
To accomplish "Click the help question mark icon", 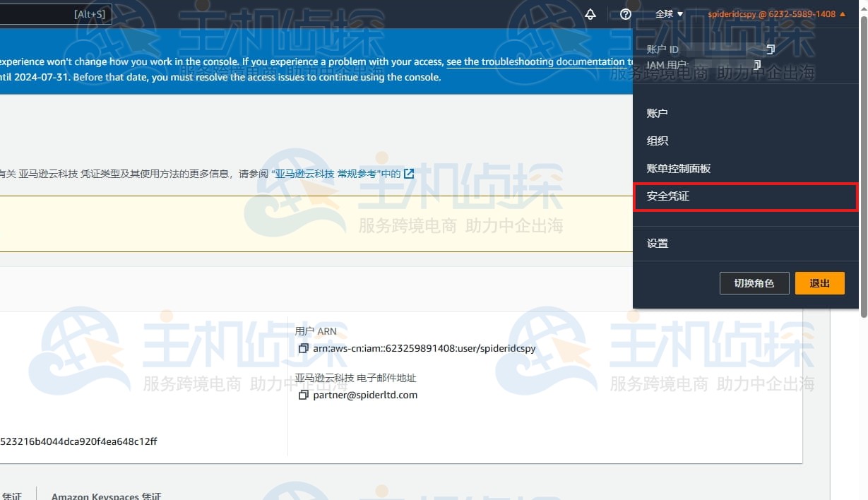I will coord(624,14).
